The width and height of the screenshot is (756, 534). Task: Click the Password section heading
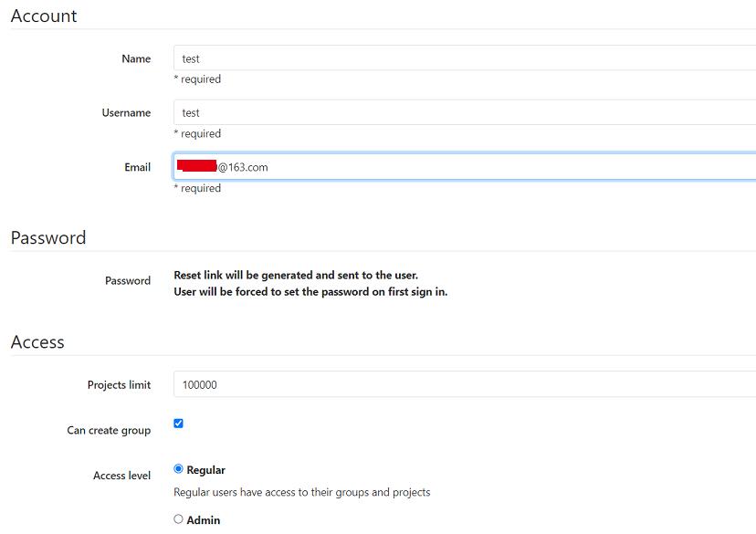click(x=48, y=237)
